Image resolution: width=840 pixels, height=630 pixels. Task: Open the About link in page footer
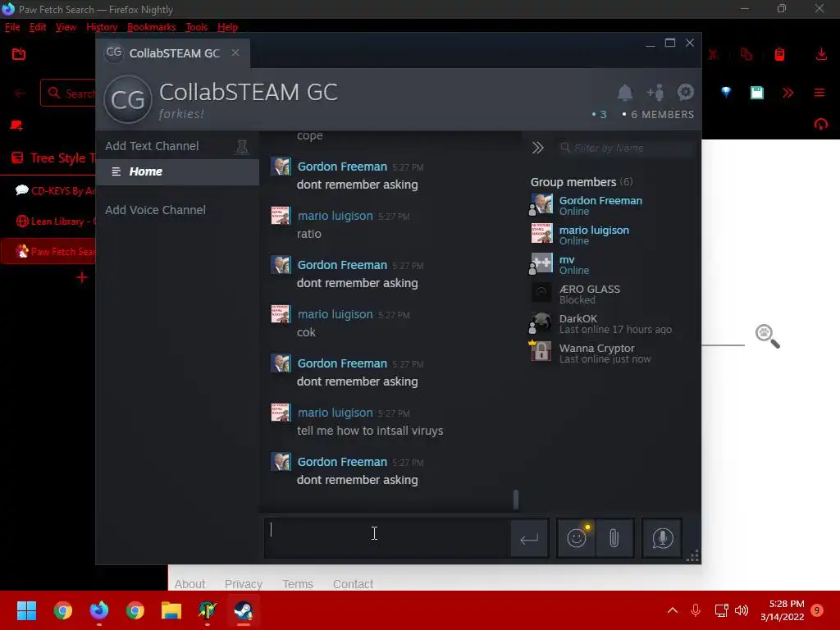point(189,583)
